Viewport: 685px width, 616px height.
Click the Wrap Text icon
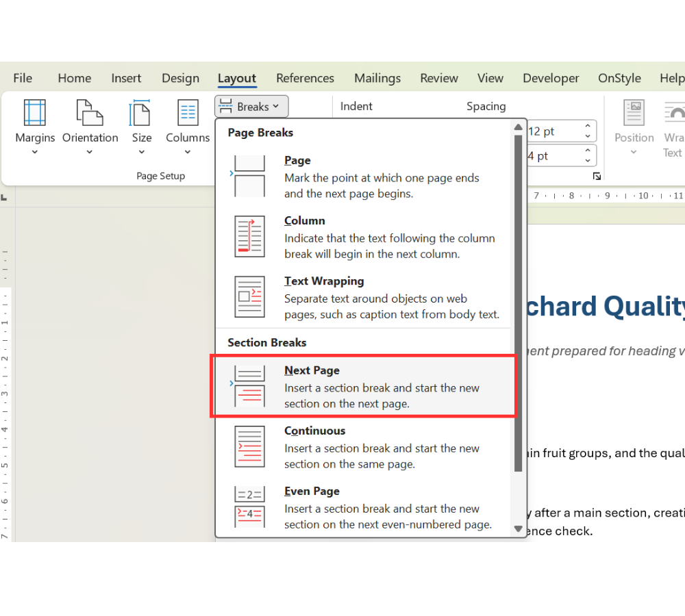pyautogui.click(x=675, y=113)
